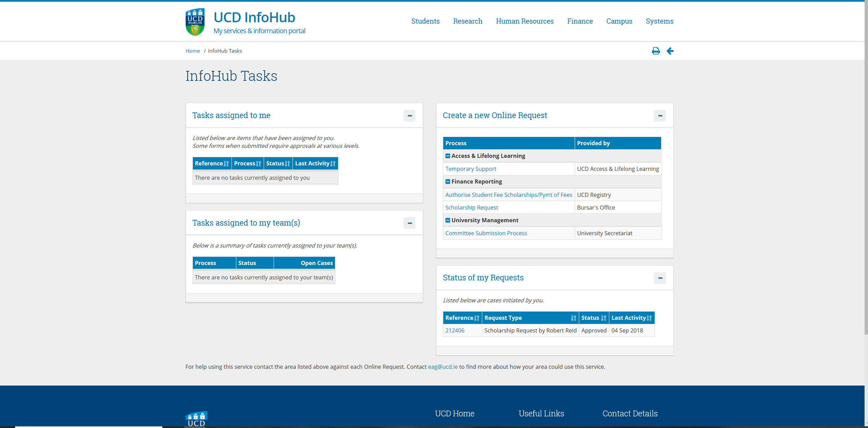868x428 pixels.
Task: Print the page using printer icon
Action: [x=656, y=51]
